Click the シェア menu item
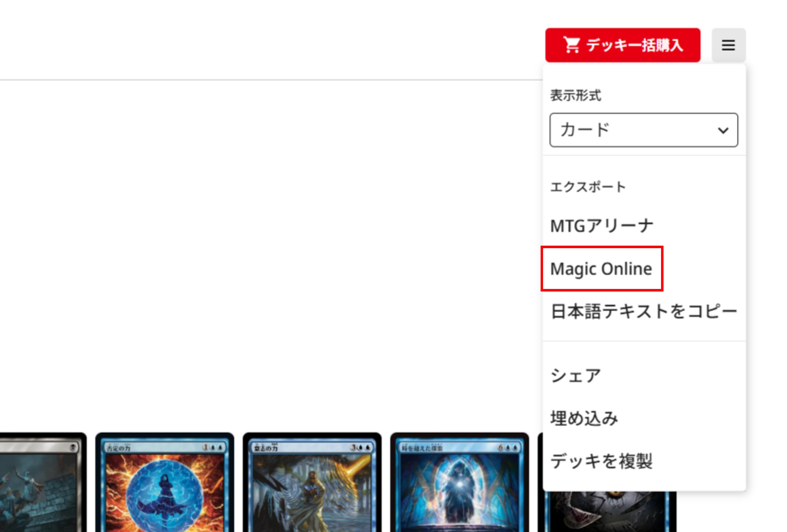The image size is (787, 532). click(x=575, y=376)
